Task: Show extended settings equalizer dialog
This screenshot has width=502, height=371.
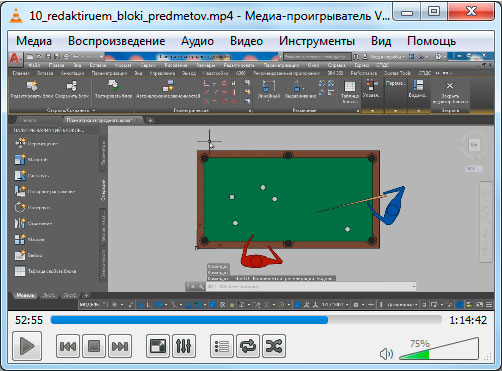Action: pyautogui.click(x=184, y=346)
